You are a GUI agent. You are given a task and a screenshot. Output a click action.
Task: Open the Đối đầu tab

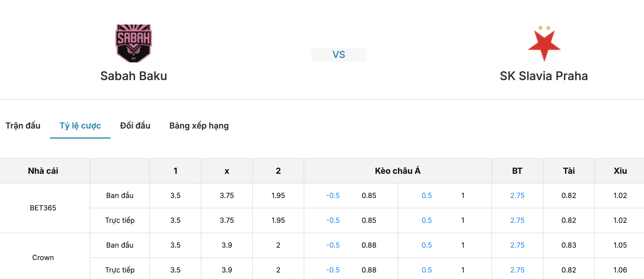[x=135, y=126]
